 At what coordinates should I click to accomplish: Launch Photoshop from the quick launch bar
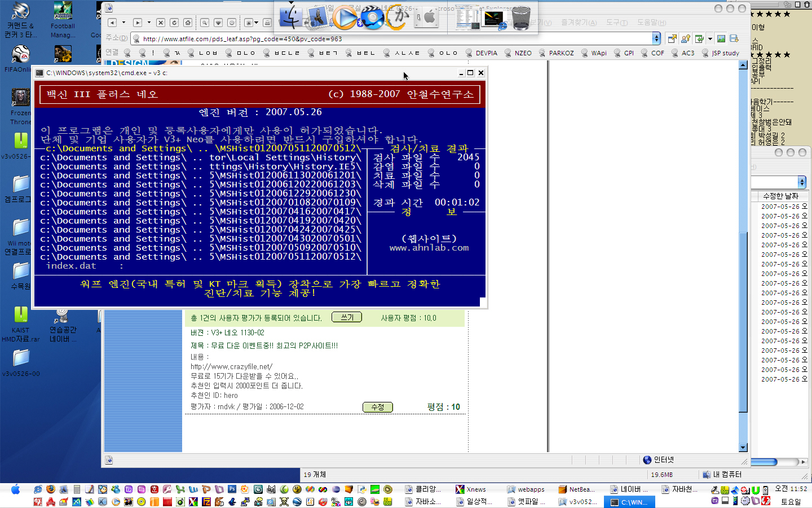coord(232,489)
